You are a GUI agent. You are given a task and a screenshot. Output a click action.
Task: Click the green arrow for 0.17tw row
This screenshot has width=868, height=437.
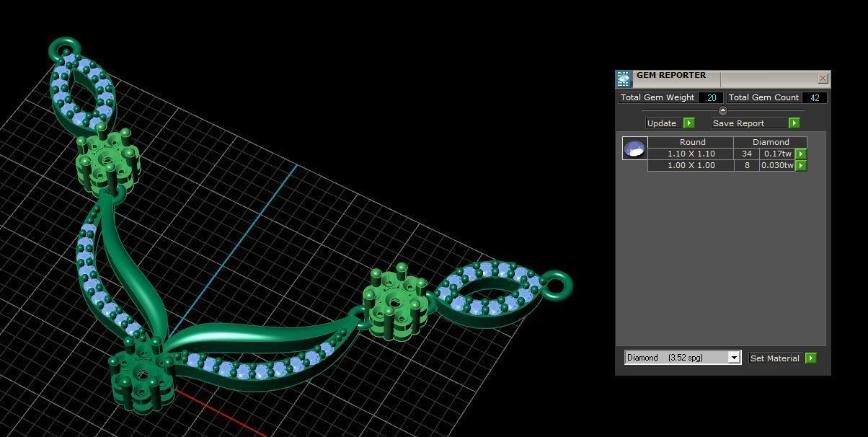click(x=800, y=154)
